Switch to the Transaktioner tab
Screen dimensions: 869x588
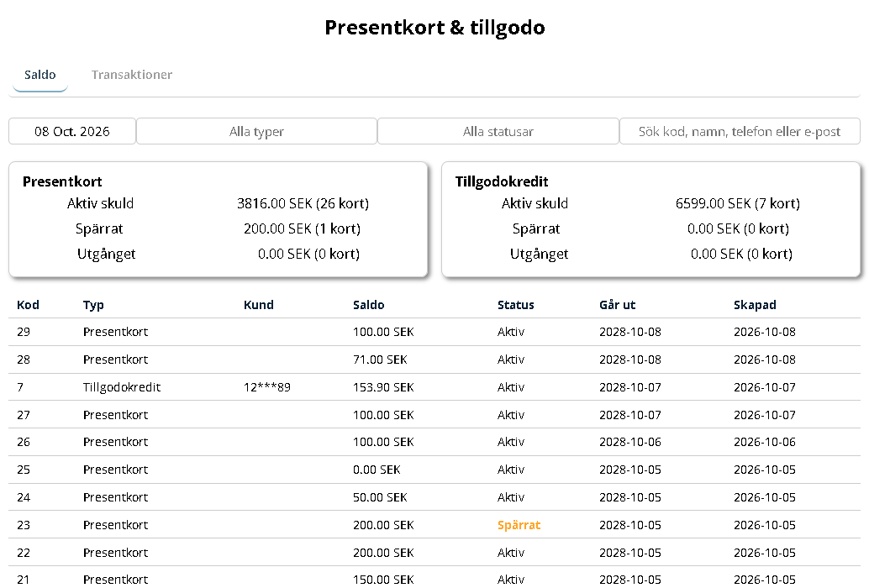[x=131, y=75]
